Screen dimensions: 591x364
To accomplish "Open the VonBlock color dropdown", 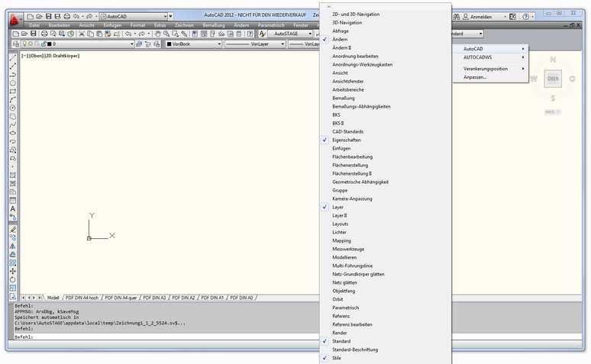I will (191, 44).
